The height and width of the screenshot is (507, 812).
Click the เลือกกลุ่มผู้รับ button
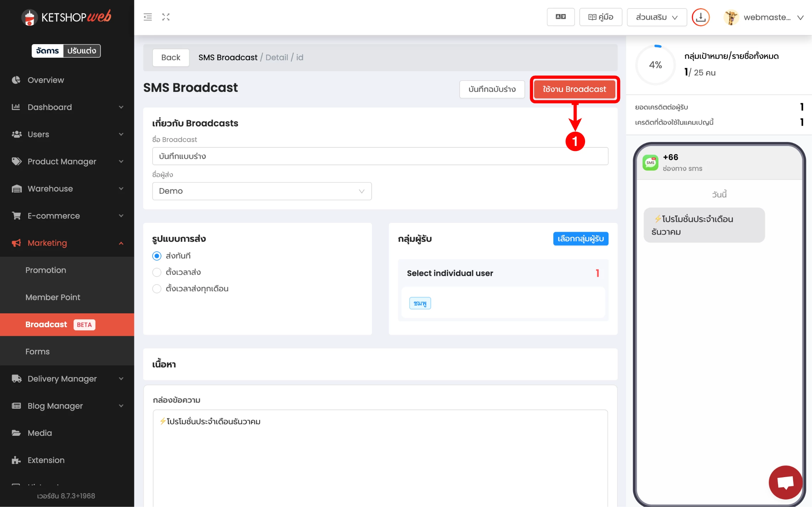pos(580,239)
